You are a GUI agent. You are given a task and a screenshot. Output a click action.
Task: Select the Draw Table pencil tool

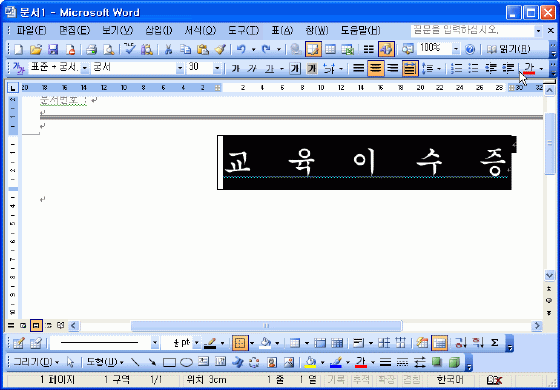[x=18, y=343]
